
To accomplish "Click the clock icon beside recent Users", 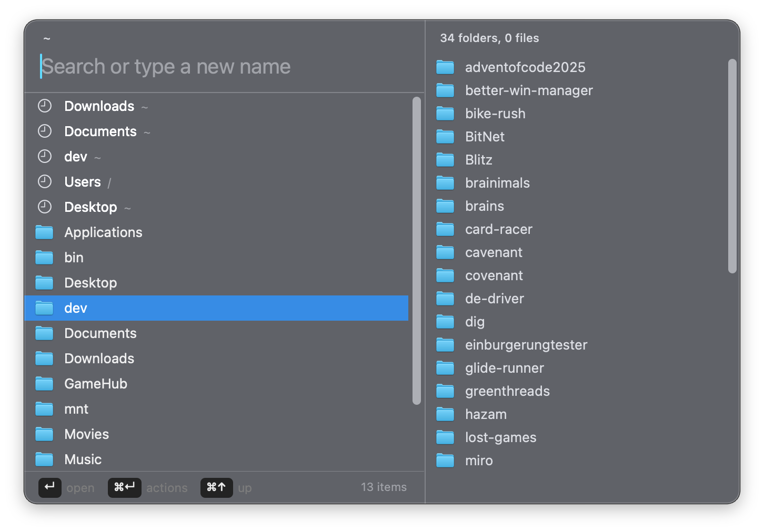I will click(x=45, y=182).
